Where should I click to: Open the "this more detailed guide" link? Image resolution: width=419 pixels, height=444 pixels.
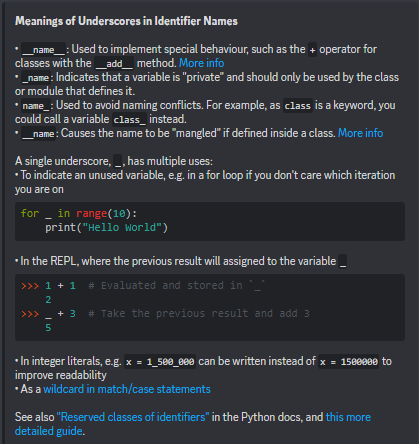pyautogui.click(x=193, y=424)
